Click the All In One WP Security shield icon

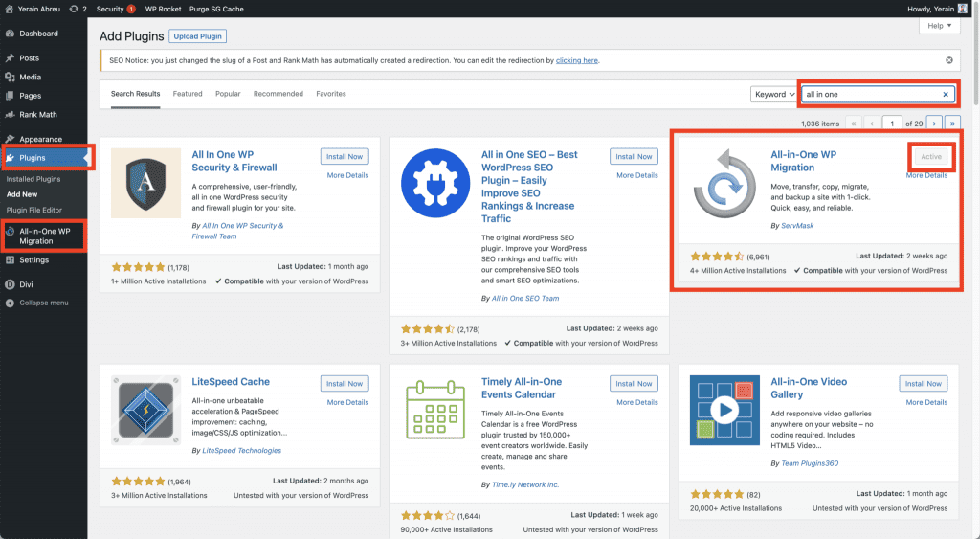point(146,183)
